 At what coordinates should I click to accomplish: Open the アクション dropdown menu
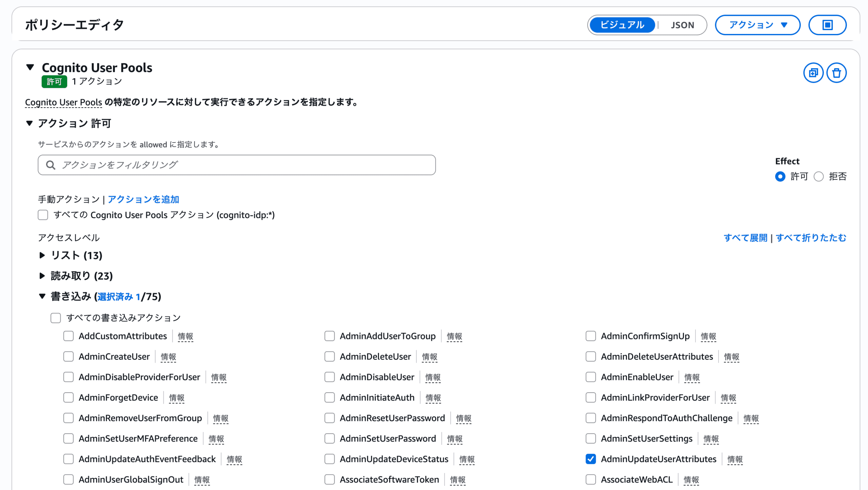coord(757,25)
